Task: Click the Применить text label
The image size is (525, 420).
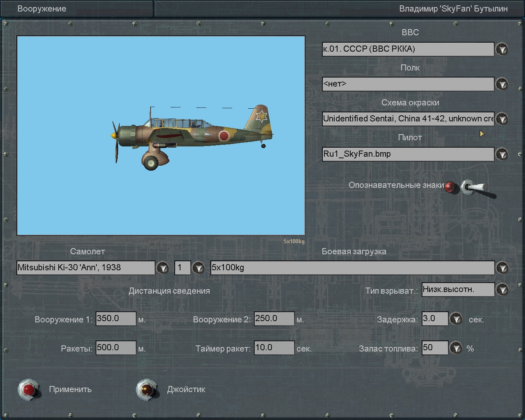Action: pos(70,389)
